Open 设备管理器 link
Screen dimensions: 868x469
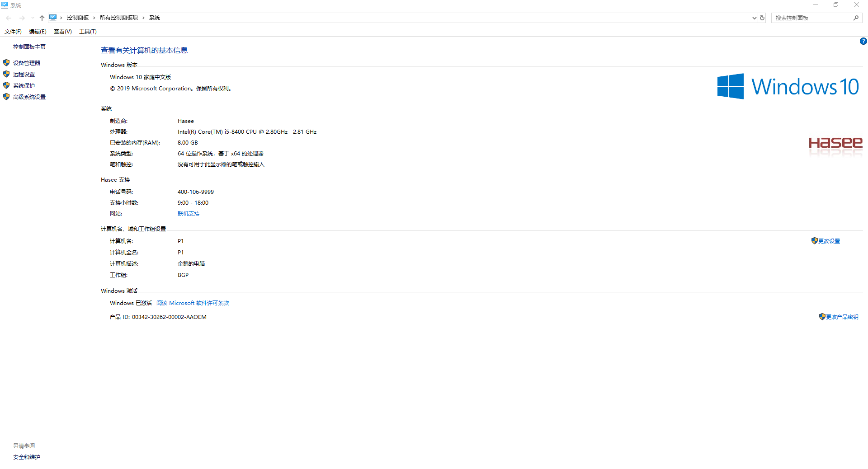(27, 63)
